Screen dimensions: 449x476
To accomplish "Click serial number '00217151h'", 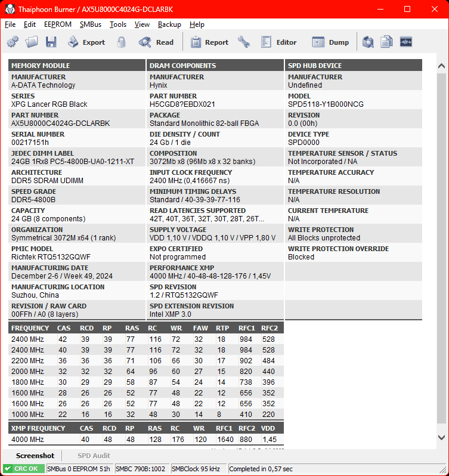I will click(x=30, y=143).
